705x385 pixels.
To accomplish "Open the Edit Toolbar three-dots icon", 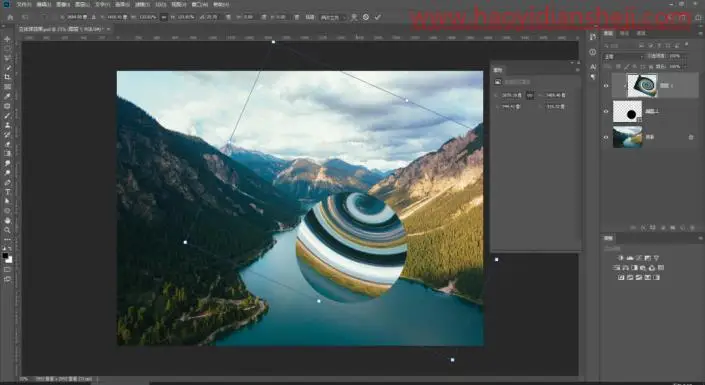I will [7, 239].
